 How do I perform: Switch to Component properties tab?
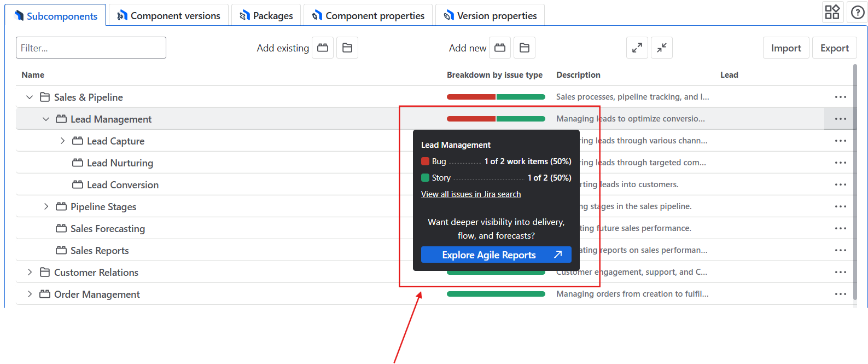click(368, 15)
